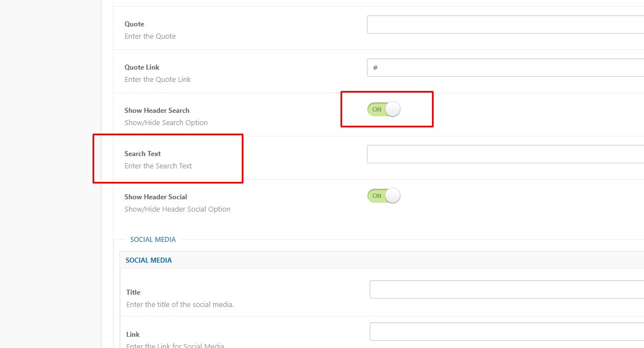
Task: Click the Quote field label
Action: click(135, 24)
